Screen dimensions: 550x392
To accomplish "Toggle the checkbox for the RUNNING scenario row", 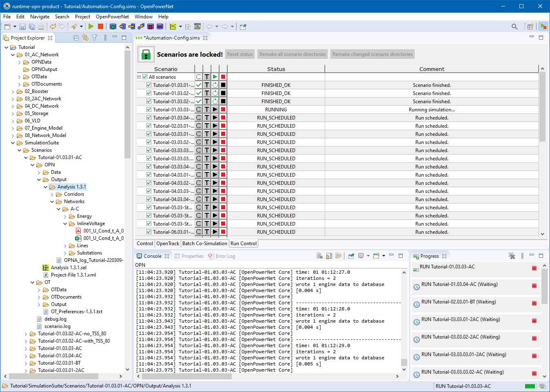I will tap(149, 109).
